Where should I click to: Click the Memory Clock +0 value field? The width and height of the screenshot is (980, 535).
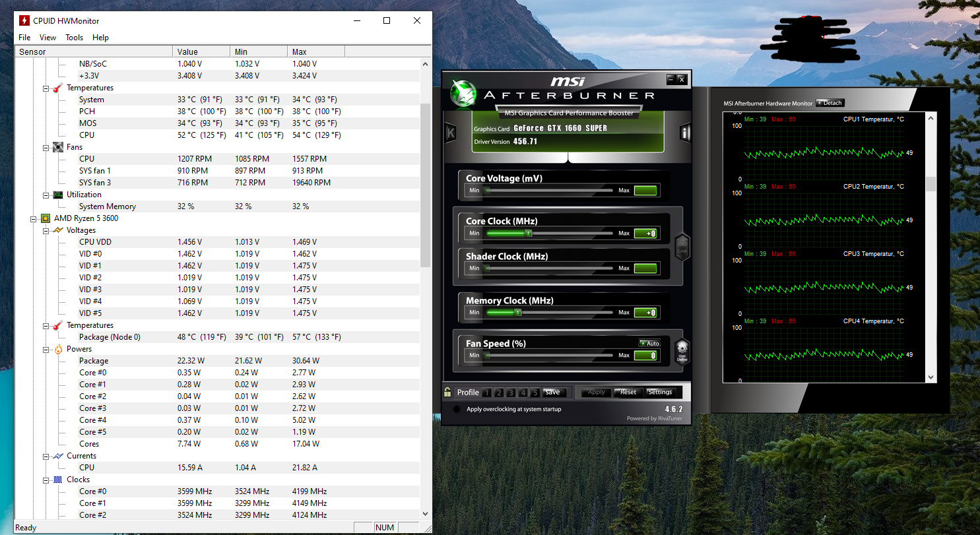(x=645, y=313)
